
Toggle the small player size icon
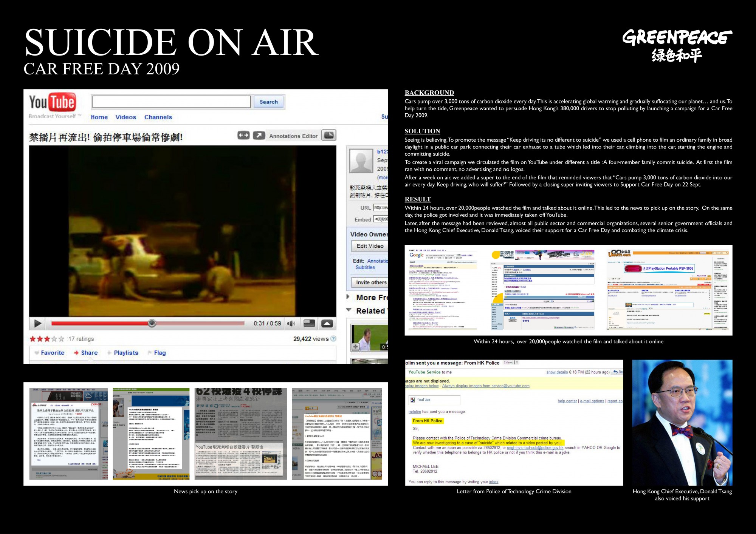pyautogui.click(x=309, y=323)
